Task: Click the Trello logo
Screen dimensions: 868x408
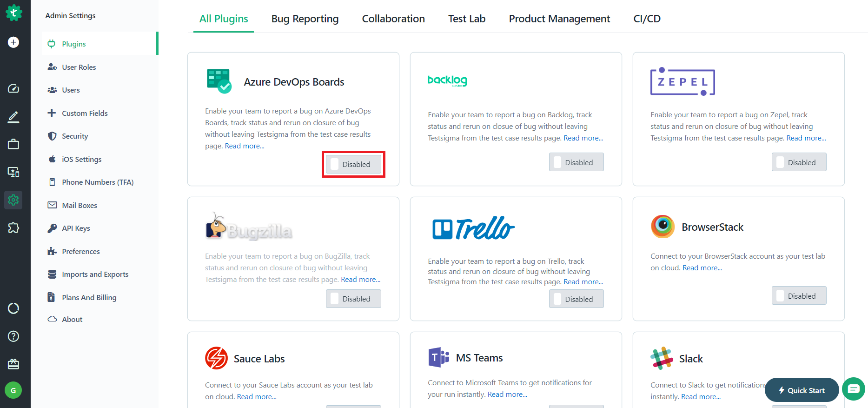Action: pos(473,227)
